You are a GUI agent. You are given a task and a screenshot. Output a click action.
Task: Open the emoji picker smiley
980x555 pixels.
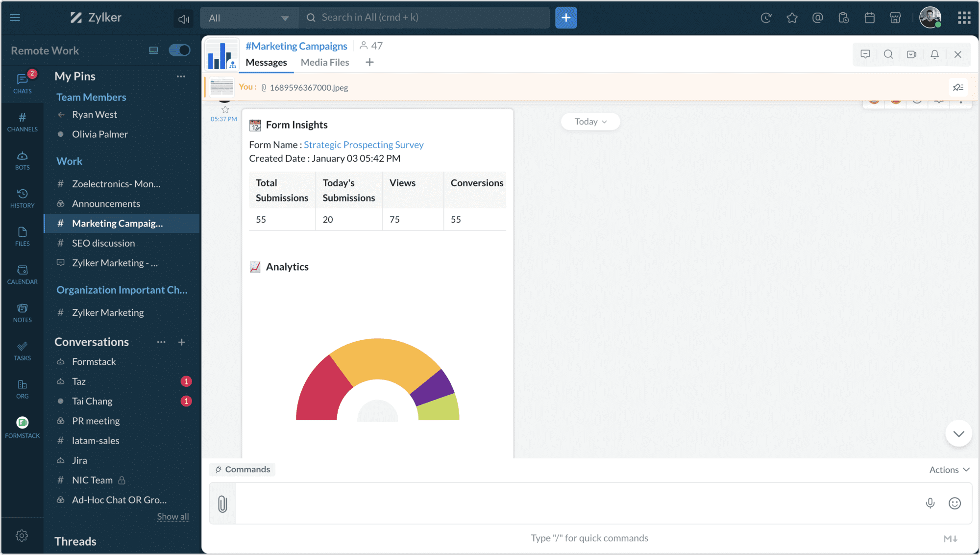point(955,503)
